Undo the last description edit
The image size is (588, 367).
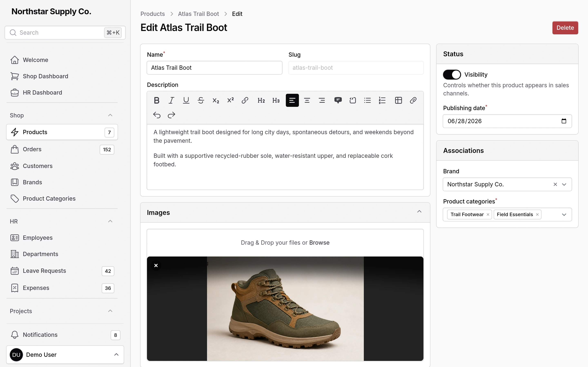pos(157,115)
